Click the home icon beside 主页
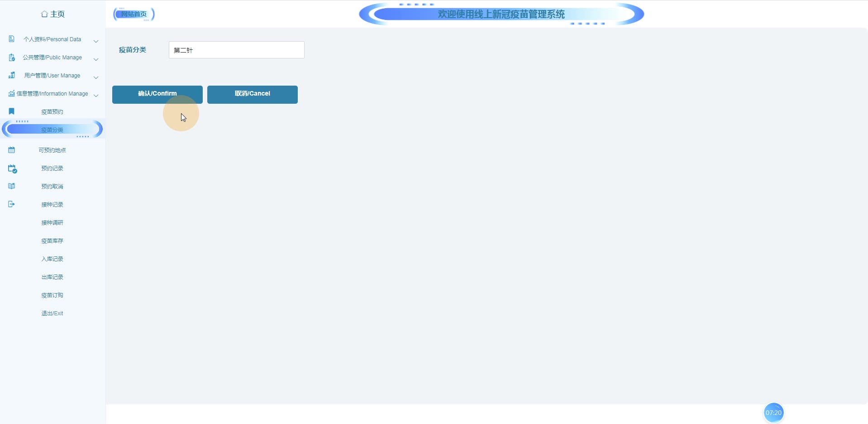868x424 pixels. [44, 14]
